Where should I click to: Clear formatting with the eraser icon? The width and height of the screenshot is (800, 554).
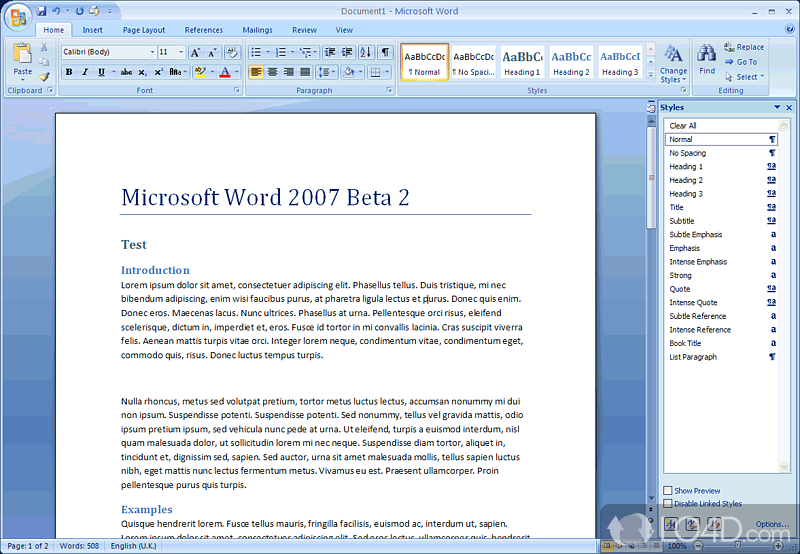(x=232, y=52)
